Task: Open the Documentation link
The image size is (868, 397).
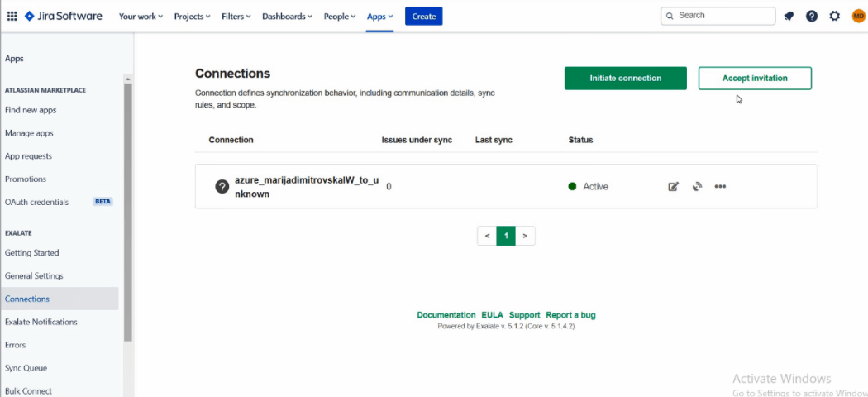Action: point(446,315)
